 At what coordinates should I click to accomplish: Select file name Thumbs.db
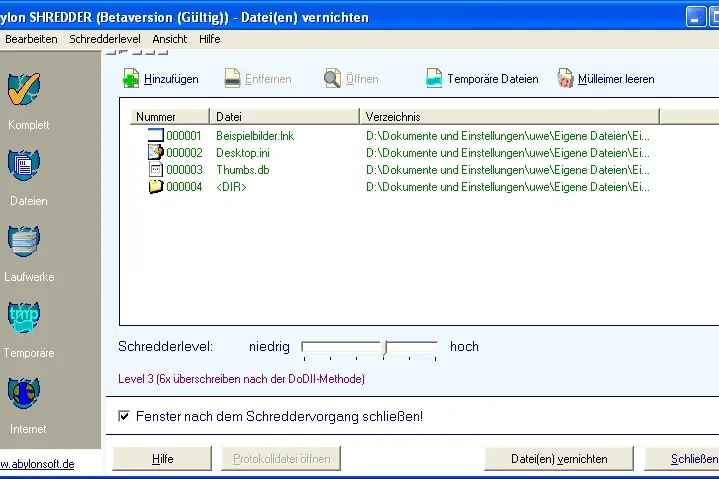[243, 170]
